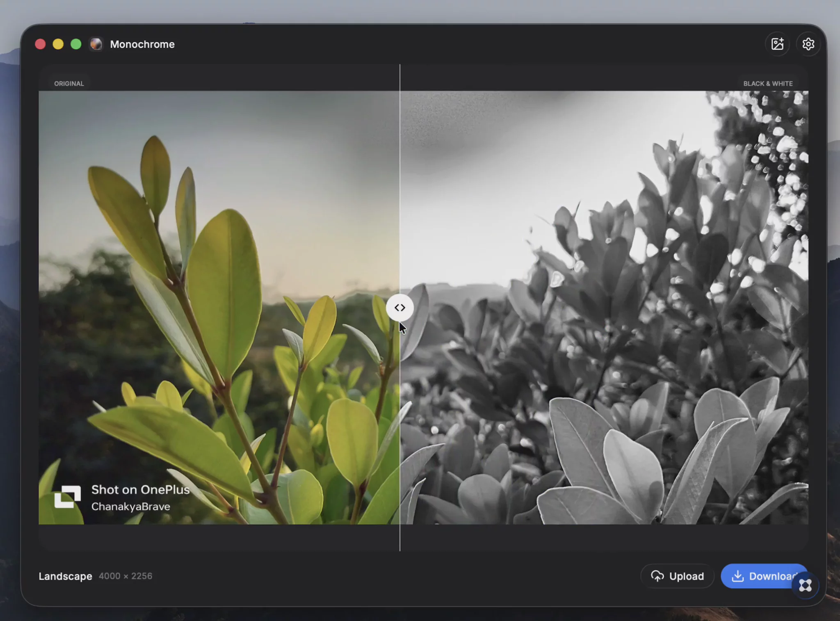The image size is (840, 621).
Task: Select the BLACK & WHITE label
Action: 768,83
